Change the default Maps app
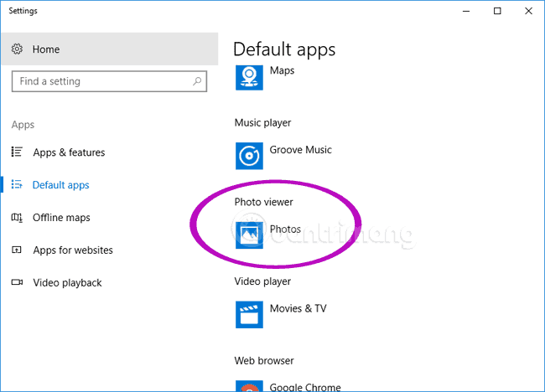Image resolution: width=545 pixels, height=392 pixels. tap(282, 70)
